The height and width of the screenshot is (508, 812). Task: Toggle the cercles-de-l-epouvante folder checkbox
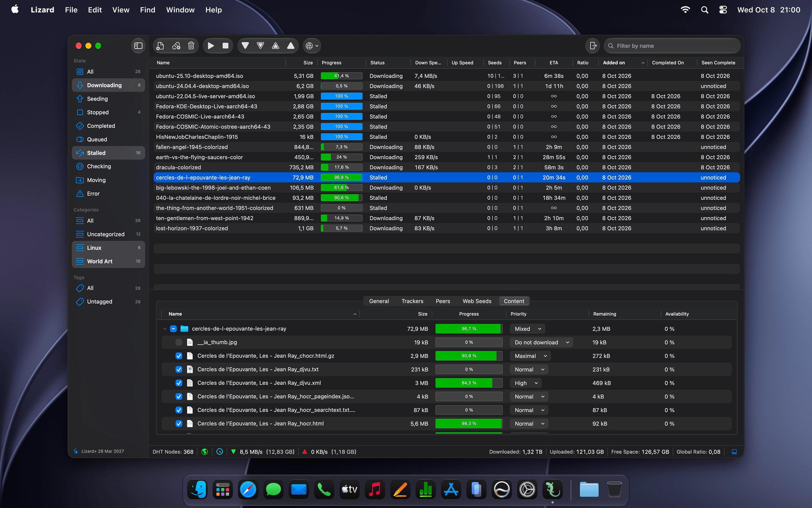173,329
